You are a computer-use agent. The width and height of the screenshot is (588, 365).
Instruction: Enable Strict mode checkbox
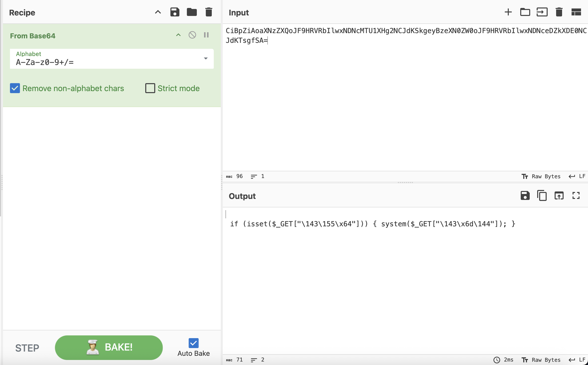pyautogui.click(x=150, y=88)
